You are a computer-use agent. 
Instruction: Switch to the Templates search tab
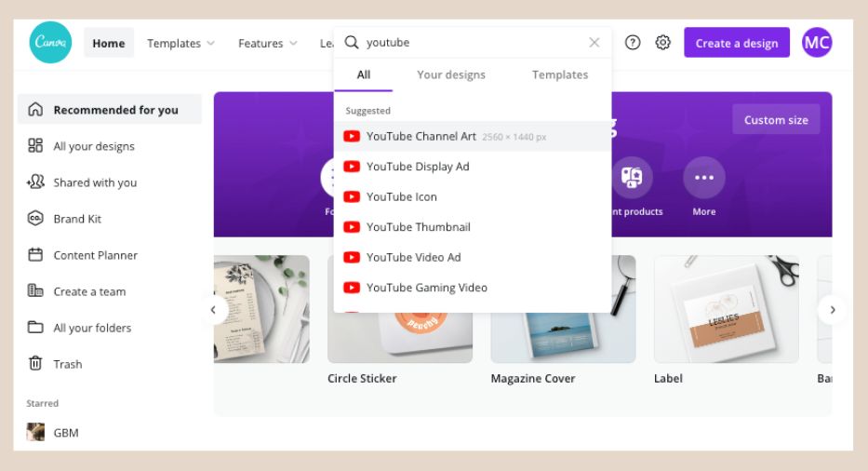[560, 74]
